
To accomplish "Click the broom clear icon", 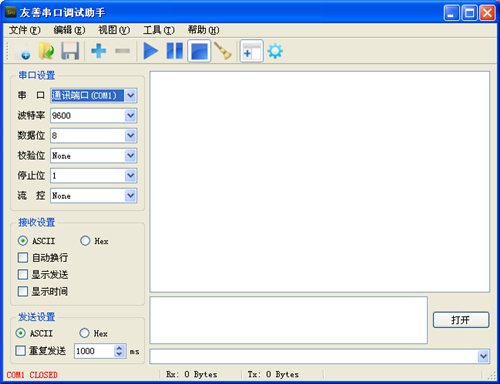I will pyautogui.click(x=223, y=51).
